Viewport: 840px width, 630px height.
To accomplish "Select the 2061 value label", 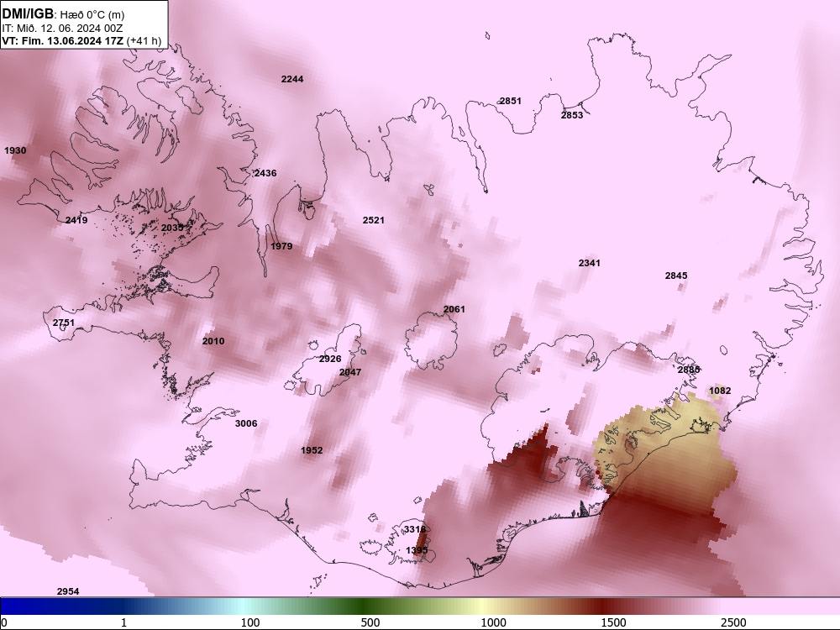I will pyautogui.click(x=454, y=310).
